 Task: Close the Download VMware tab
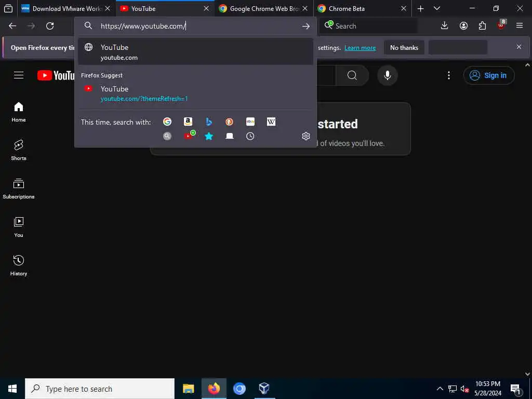click(x=108, y=9)
